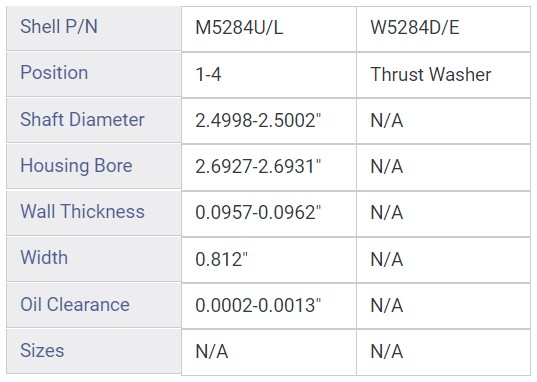Viewport: 537px width, 382px height.
Task: Select the W5284D/E part number cell
Action: [444, 29]
